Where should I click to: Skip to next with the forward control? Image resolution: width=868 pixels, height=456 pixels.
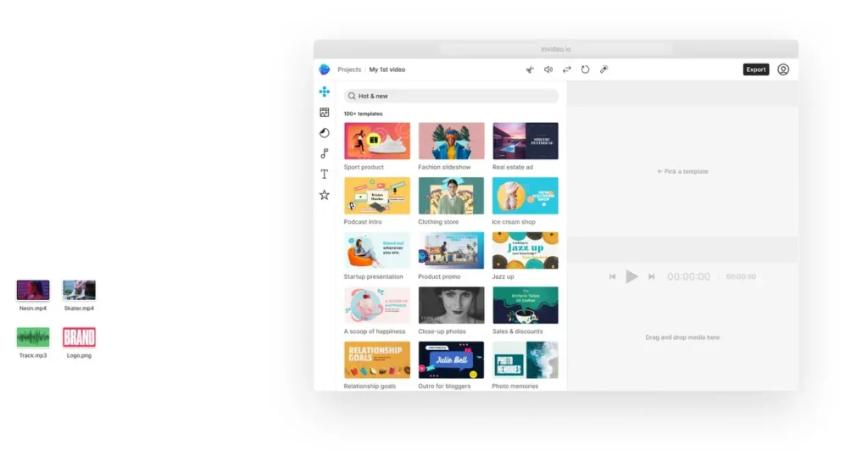(x=652, y=276)
